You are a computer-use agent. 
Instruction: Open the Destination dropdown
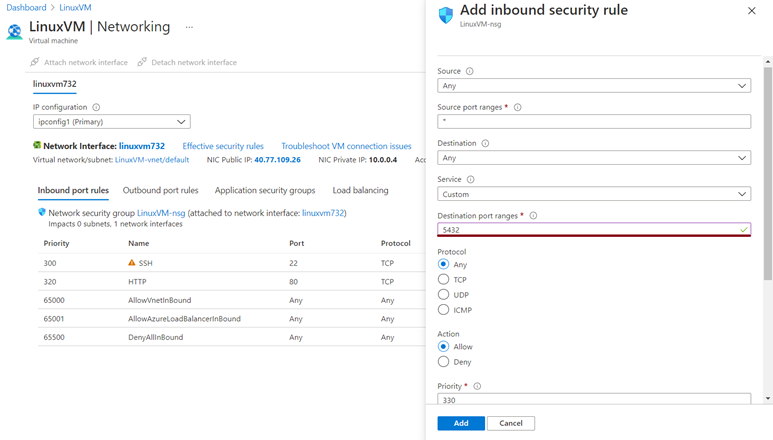(594, 158)
